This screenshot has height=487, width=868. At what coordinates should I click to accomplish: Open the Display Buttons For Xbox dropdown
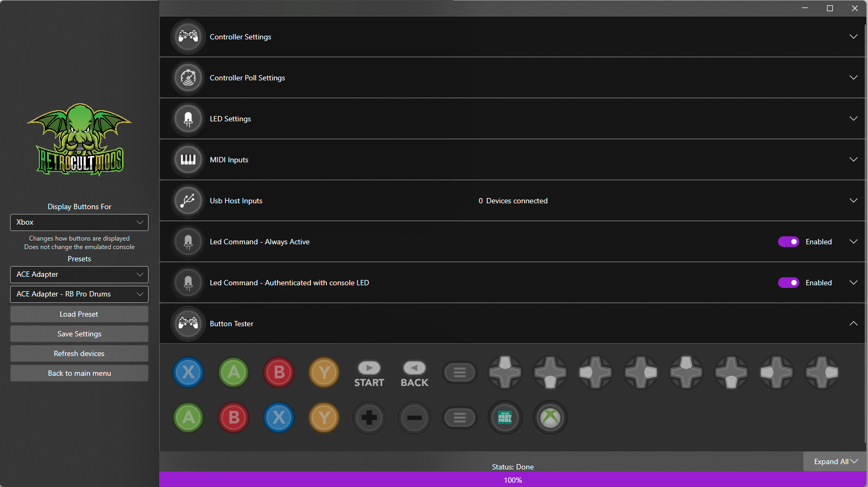(x=79, y=222)
